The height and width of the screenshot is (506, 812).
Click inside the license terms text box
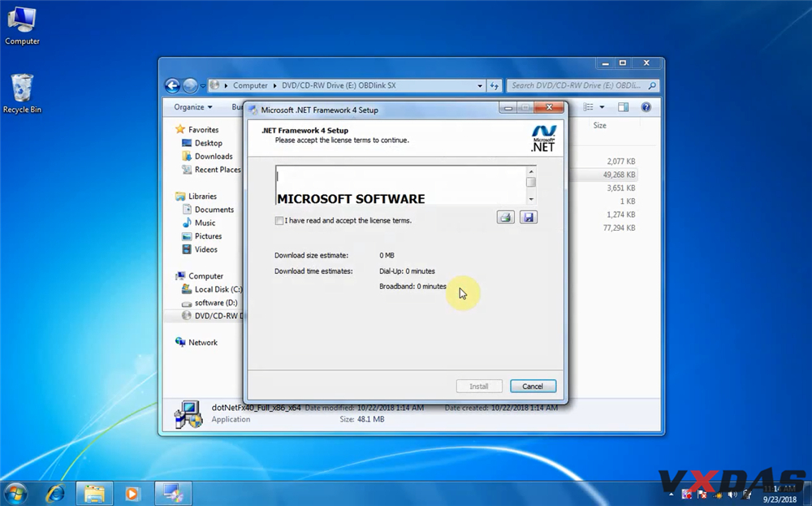click(401, 185)
